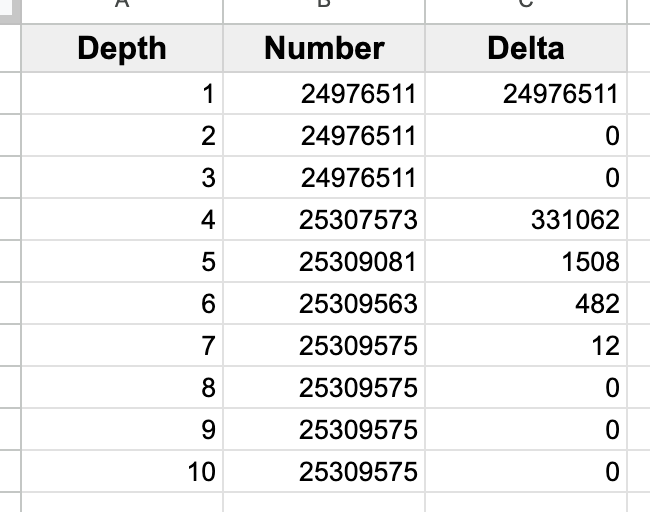Click column C's header letter
Viewport: 650px width, 512px height.
(x=526, y=6)
